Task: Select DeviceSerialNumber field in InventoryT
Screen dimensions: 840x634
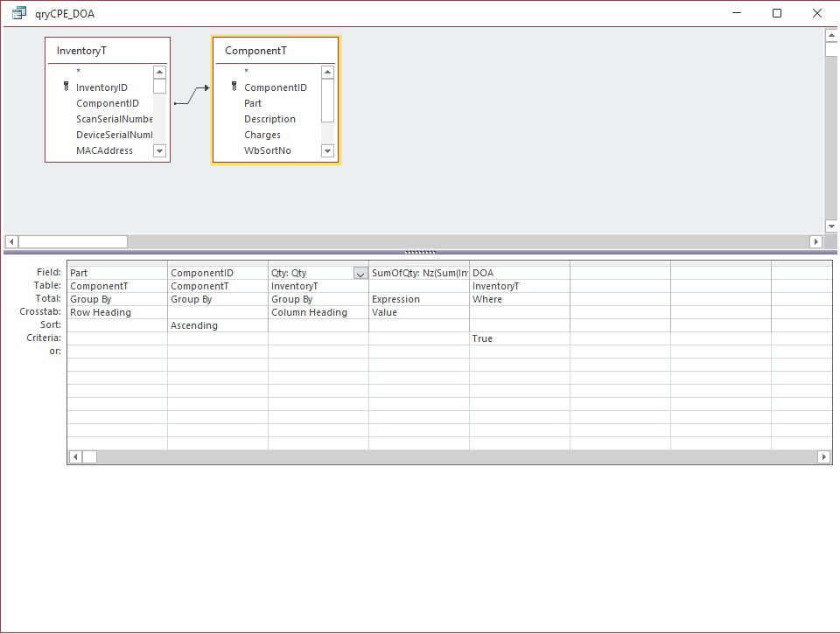Action: coord(114,135)
